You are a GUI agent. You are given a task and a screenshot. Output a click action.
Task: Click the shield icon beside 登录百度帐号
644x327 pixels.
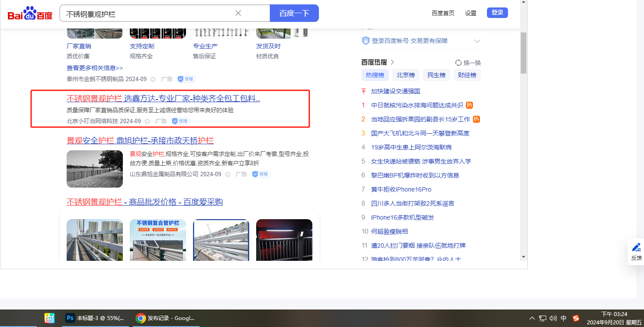(x=366, y=41)
